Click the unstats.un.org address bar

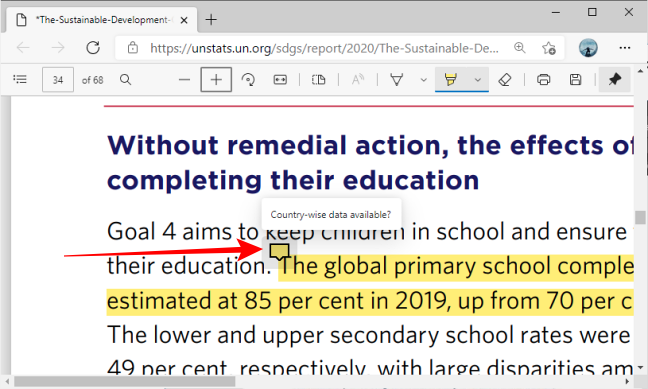(x=324, y=48)
